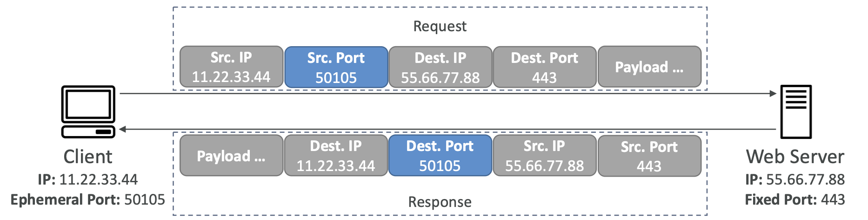Select the Dest. IP 11.22.33.44 response box

point(336,156)
